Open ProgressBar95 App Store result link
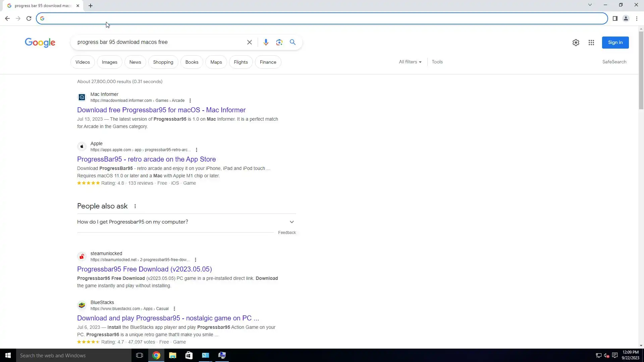 (146, 159)
